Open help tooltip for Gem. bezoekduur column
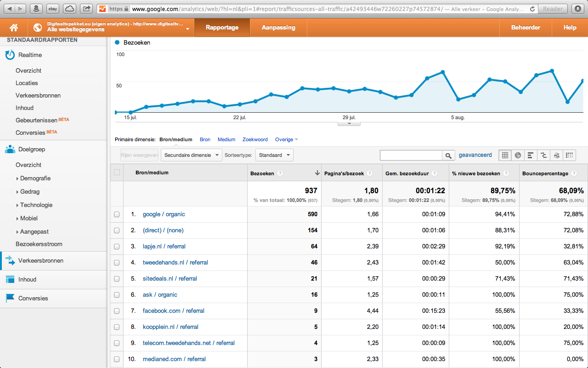Image resolution: width=588 pixels, height=368 pixels. coord(435,173)
